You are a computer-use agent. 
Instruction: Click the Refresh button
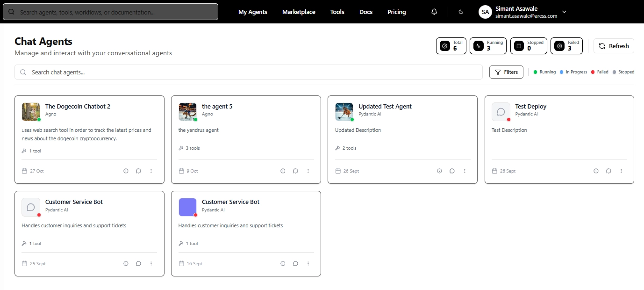click(x=614, y=46)
